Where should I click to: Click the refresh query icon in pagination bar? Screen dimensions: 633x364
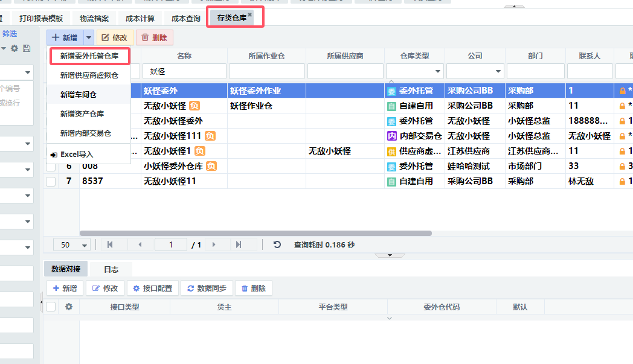pyautogui.click(x=277, y=244)
